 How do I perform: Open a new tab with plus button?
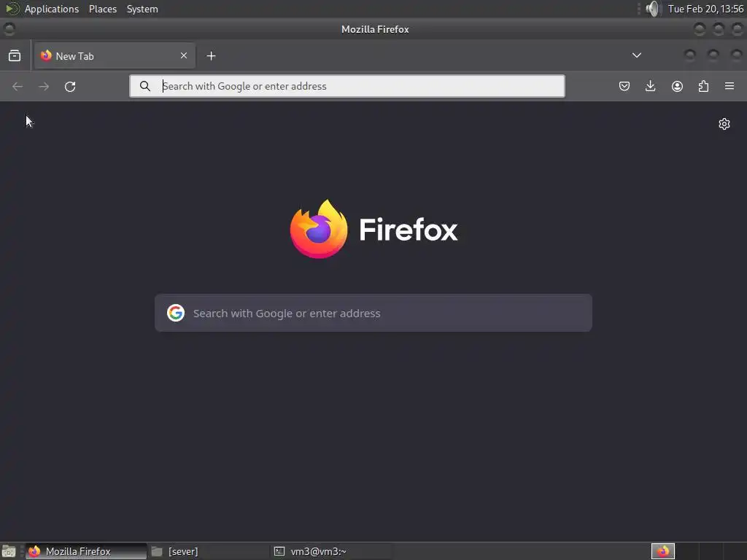pos(211,56)
